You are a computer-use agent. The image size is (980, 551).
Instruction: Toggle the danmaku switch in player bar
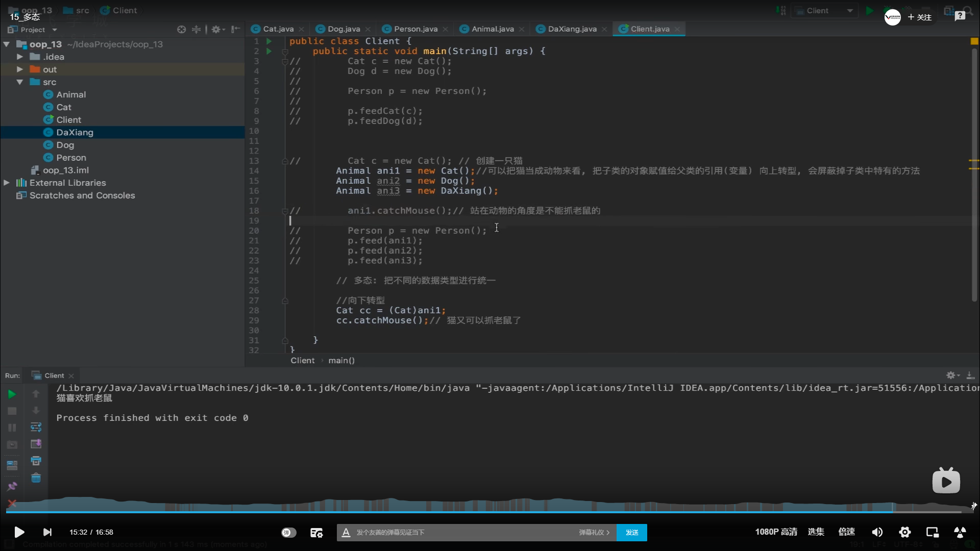tap(288, 532)
